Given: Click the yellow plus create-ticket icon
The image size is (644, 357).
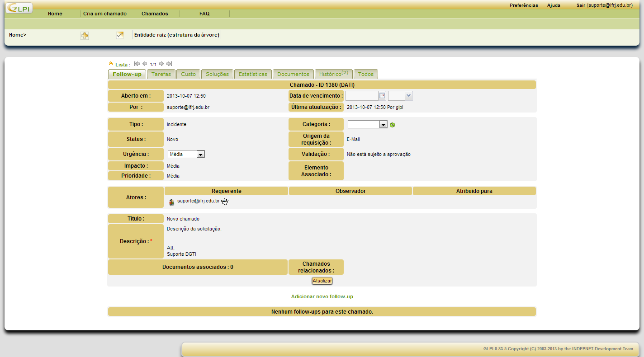Looking at the screenshot, I should point(85,35).
